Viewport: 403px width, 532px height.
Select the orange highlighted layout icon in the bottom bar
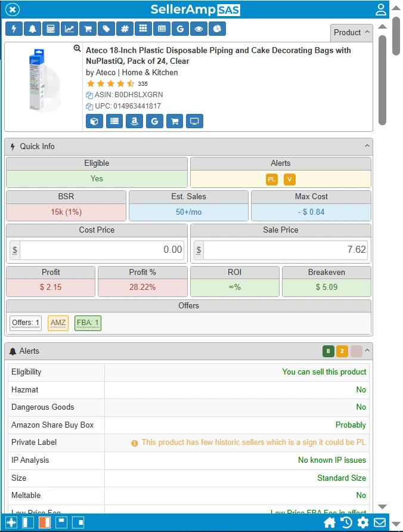pos(45,522)
